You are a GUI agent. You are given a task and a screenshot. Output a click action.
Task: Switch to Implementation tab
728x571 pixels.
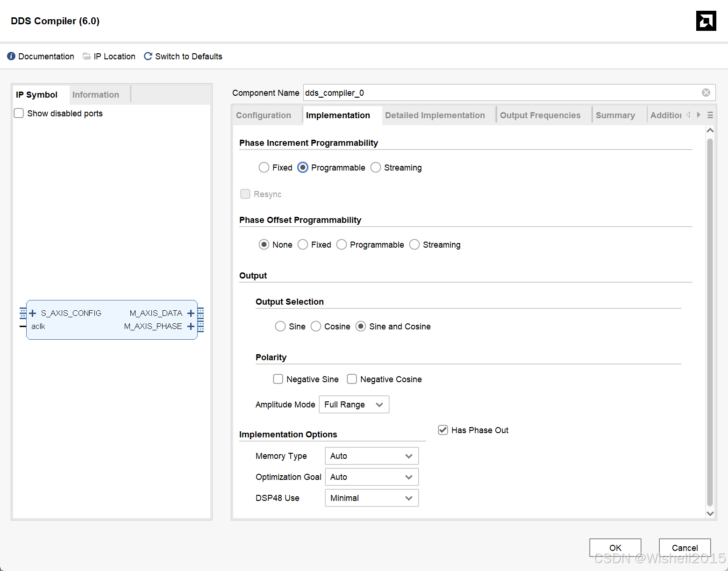click(338, 115)
